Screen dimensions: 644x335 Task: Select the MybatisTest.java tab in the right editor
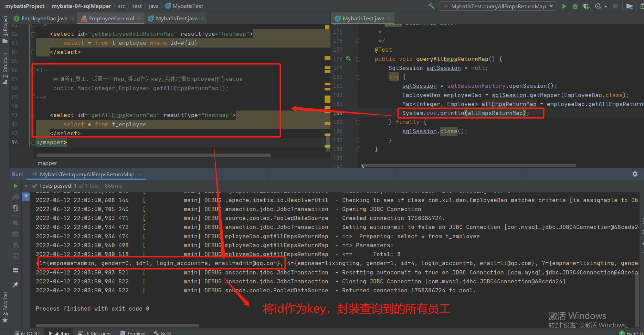[363, 19]
